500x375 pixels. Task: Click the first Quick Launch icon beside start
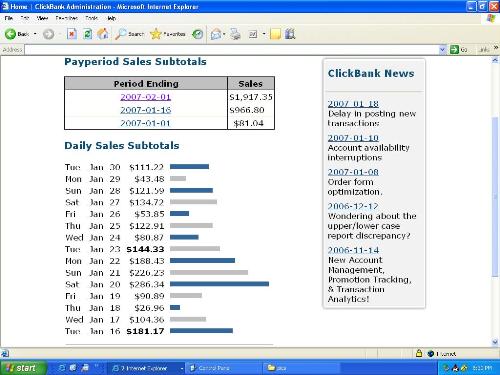point(62,368)
